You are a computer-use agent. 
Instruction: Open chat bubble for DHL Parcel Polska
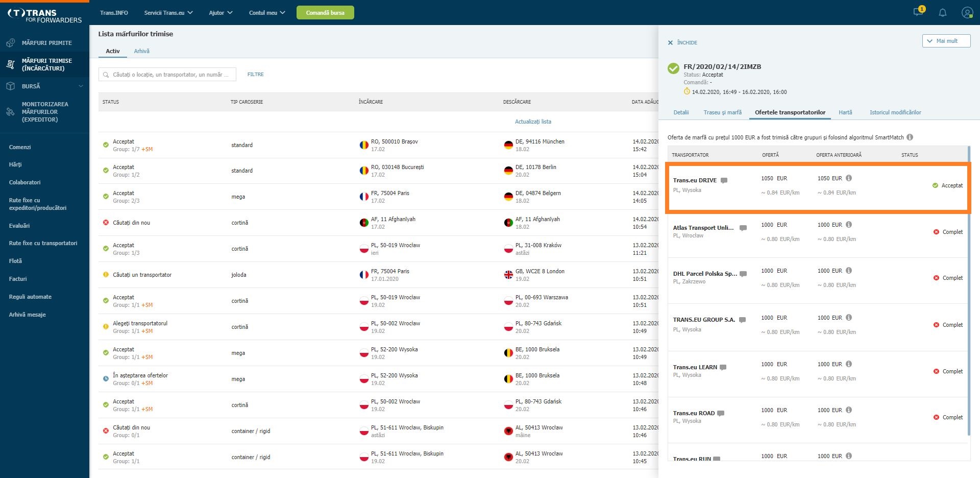point(743,274)
